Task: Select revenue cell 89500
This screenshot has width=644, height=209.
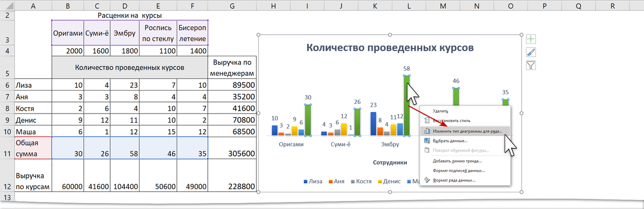Action: click(232, 85)
